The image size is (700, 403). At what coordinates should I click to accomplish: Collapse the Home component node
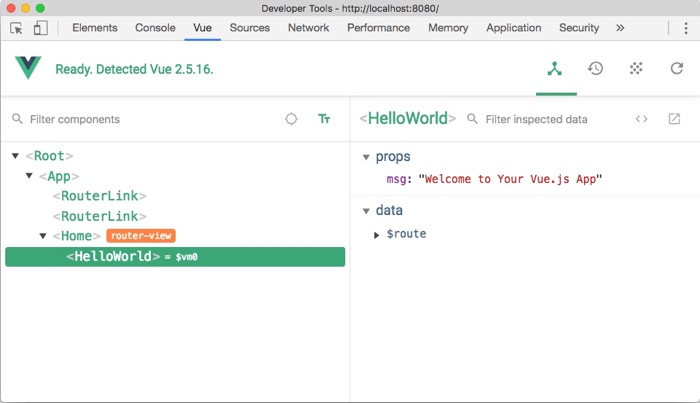click(43, 236)
